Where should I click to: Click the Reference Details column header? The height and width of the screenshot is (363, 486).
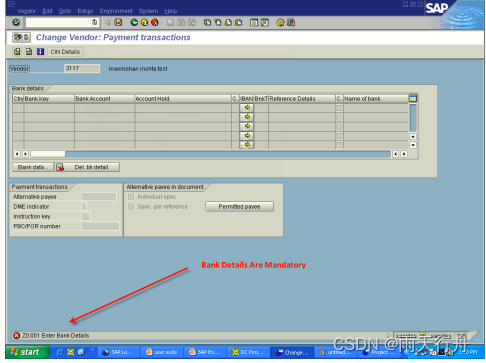302,99
